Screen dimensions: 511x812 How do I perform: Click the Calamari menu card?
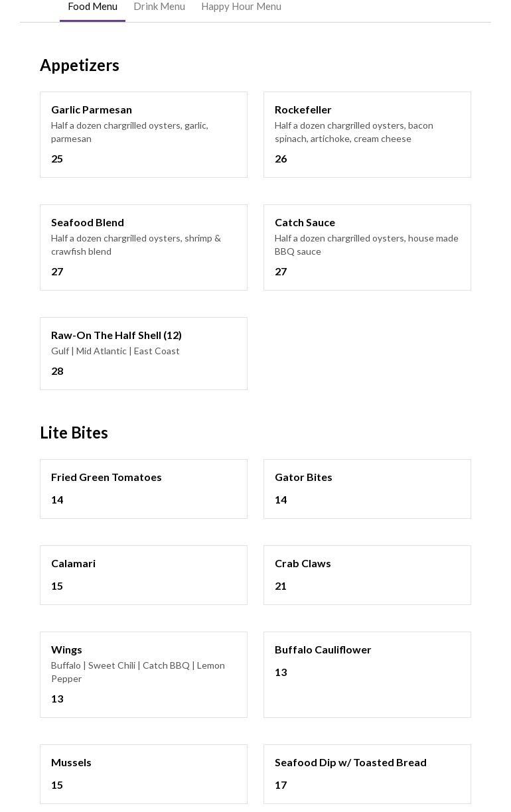pos(143,575)
